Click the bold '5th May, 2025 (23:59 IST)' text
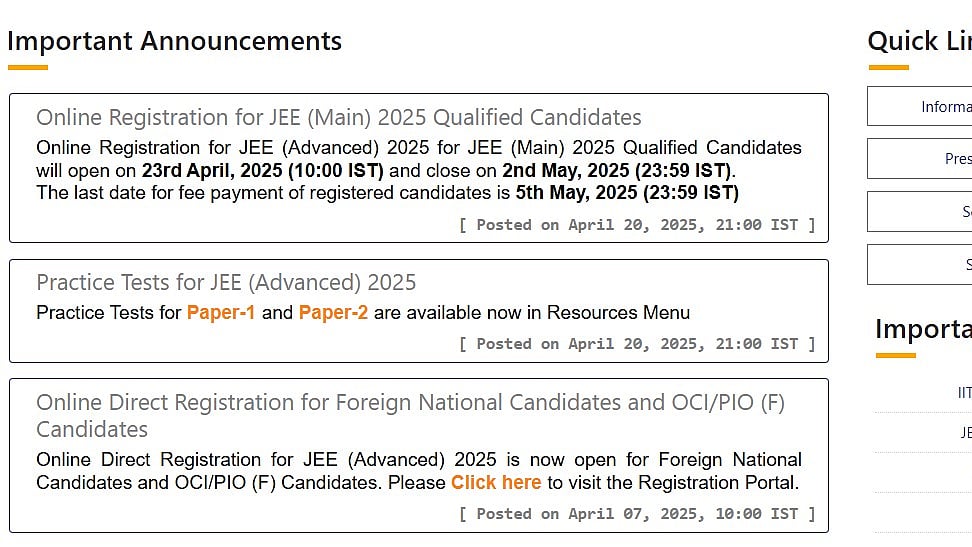Viewport: 972px width, 547px height. (627, 192)
